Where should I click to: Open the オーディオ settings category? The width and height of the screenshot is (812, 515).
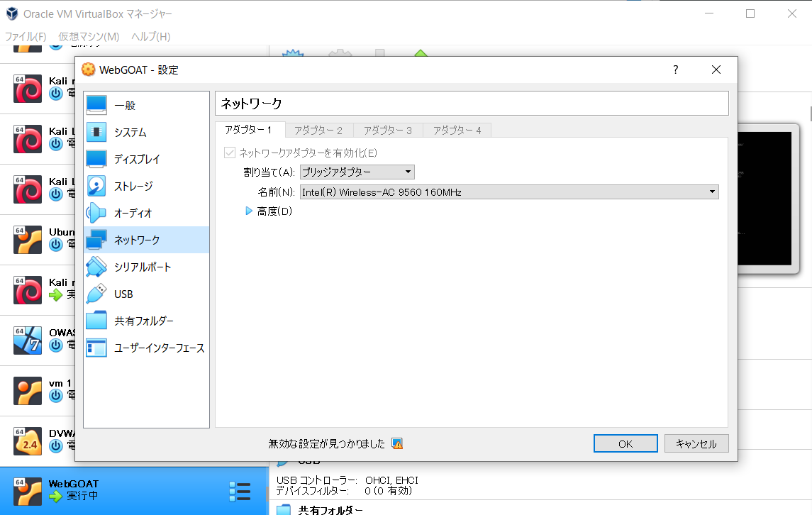[x=147, y=213]
